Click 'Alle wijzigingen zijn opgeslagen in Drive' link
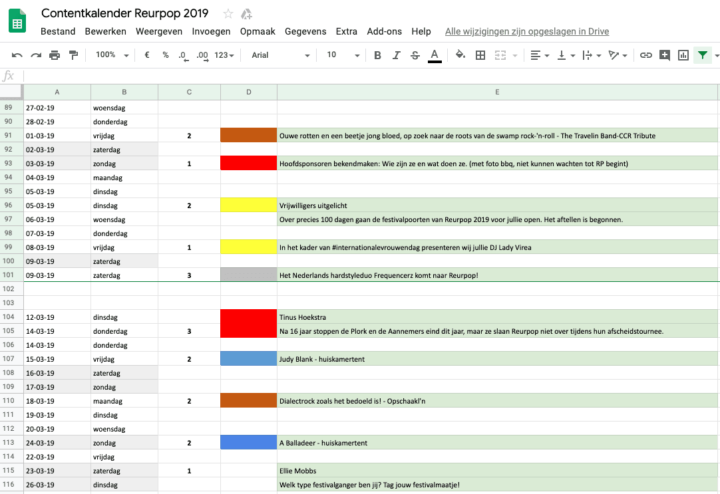This screenshot has height=494, width=720. pyautogui.click(x=527, y=31)
